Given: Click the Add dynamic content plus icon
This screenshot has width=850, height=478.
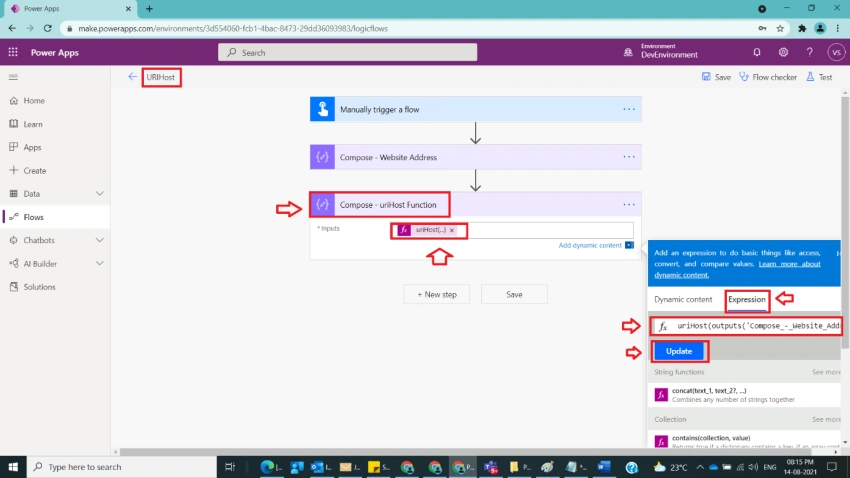Looking at the screenshot, I should point(629,245).
